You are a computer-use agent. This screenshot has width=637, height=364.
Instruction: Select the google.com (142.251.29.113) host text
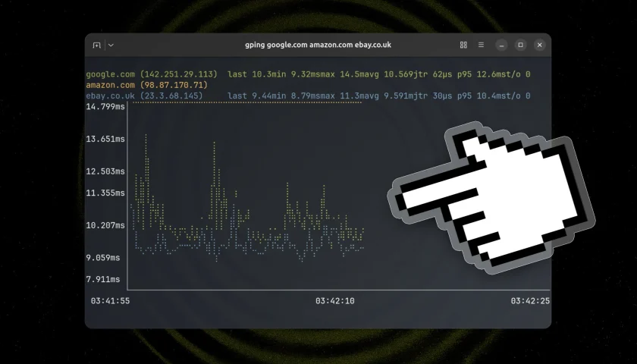[x=152, y=74]
